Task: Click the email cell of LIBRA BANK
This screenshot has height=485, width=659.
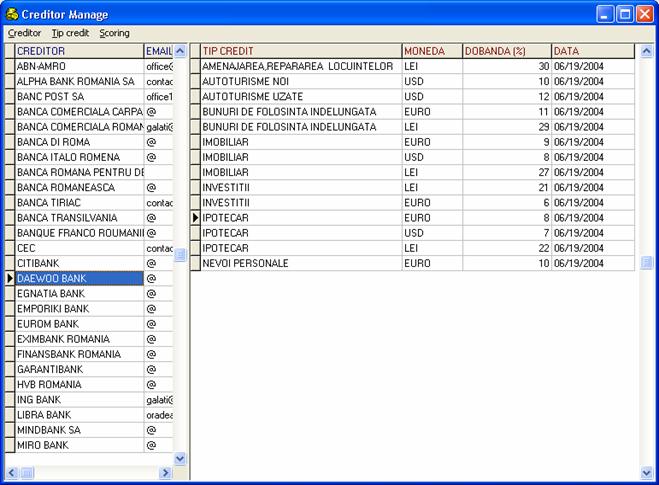Action: (158, 414)
